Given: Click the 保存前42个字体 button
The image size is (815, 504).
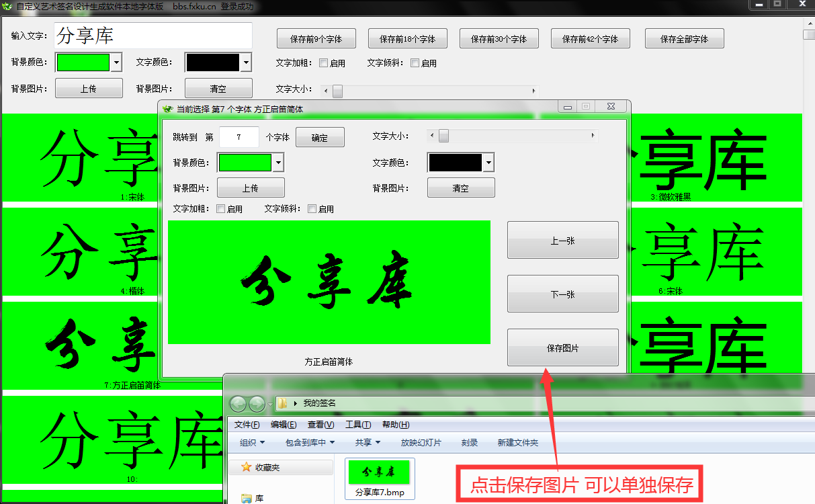Looking at the screenshot, I should tap(590, 39).
